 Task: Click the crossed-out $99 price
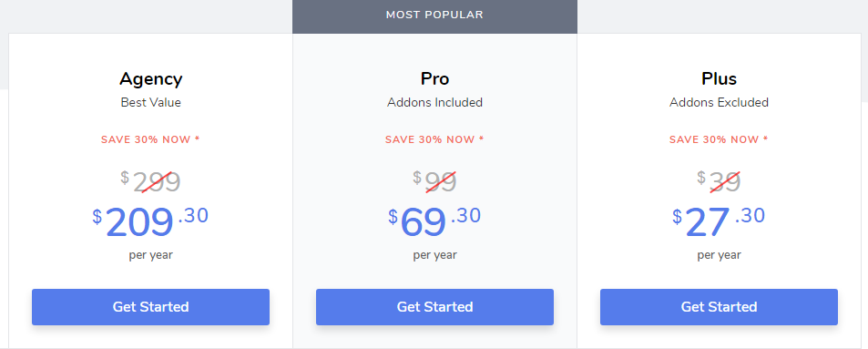pos(434,181)
